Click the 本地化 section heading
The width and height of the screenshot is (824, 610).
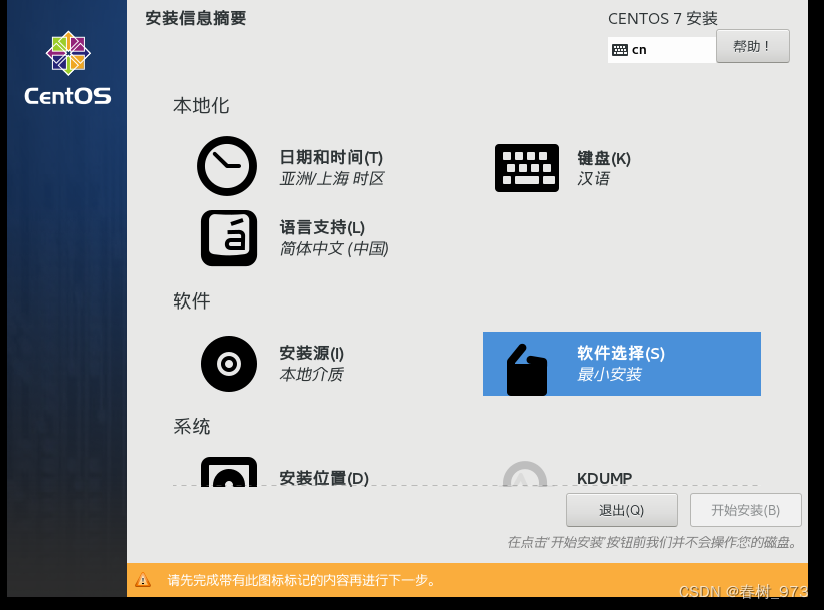click(201, 106)
